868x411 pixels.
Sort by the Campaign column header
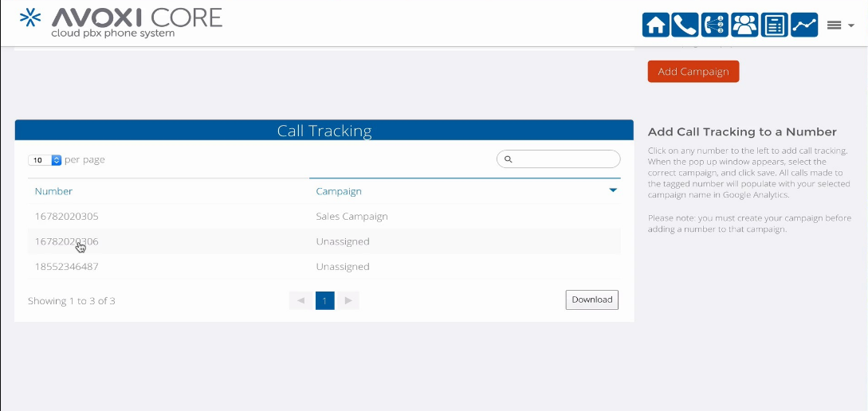339,191
